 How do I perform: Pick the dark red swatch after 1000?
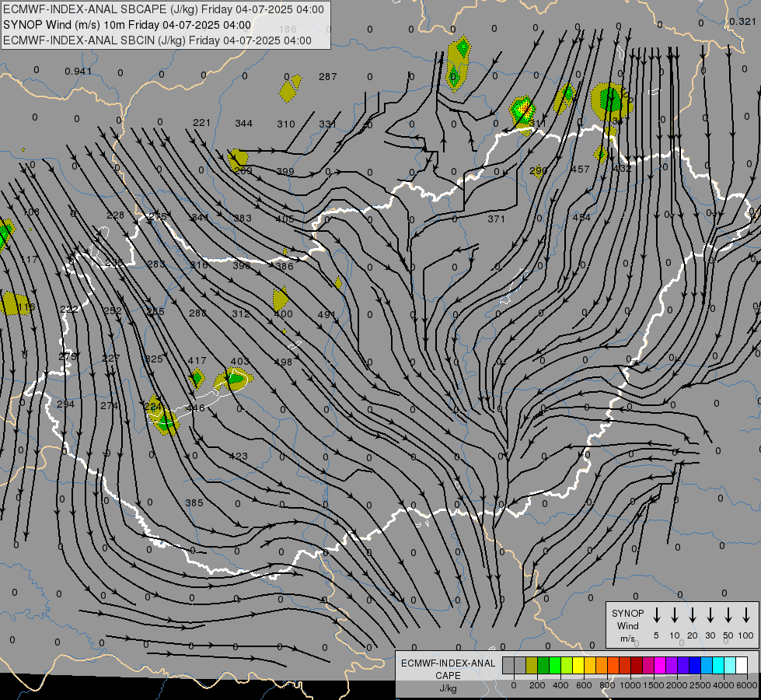[637, 666]
